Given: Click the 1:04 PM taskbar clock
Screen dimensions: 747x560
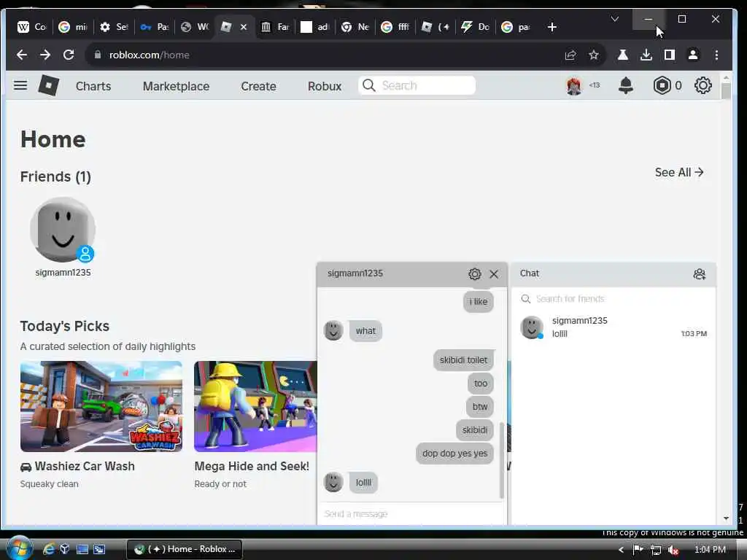Looking at the screenshot, I should point(710,550).
